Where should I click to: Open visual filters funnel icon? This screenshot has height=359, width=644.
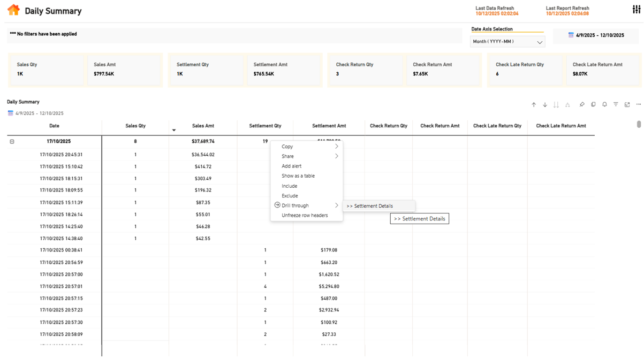616,105
